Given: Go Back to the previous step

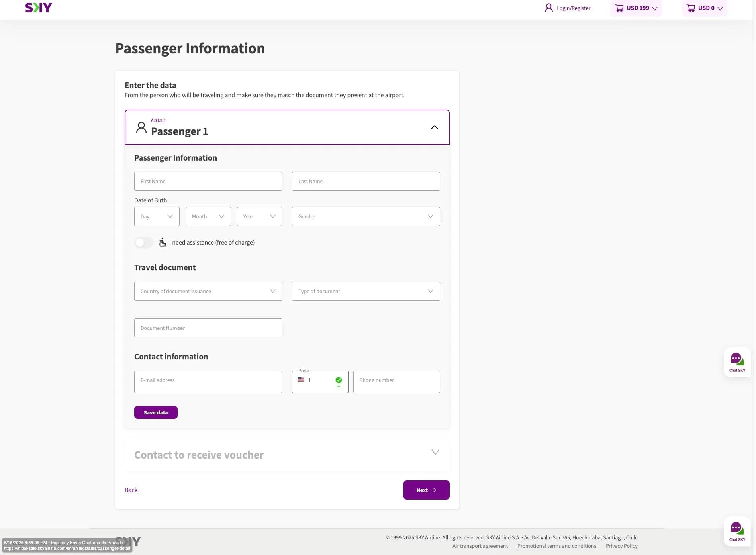Looking at the screenshot, I should pos(131,490).
